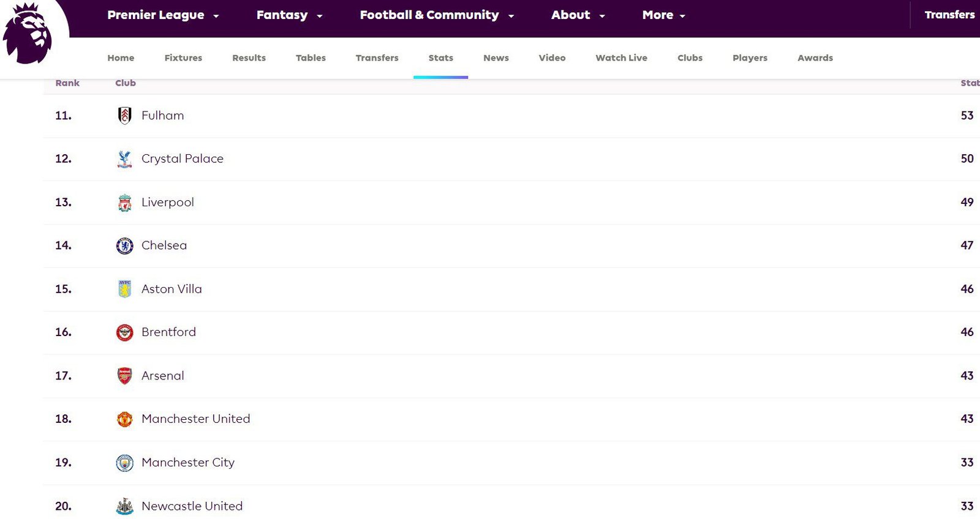The height and width of the screenshot is (519, 980).
Task: Open the Arsenal club name link
Action: tap(162, 376)
